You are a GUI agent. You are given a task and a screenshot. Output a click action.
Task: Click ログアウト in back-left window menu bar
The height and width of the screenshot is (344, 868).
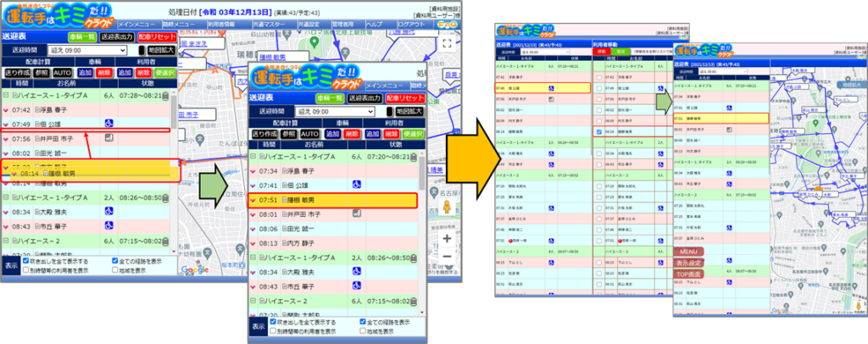pos(413,25)
